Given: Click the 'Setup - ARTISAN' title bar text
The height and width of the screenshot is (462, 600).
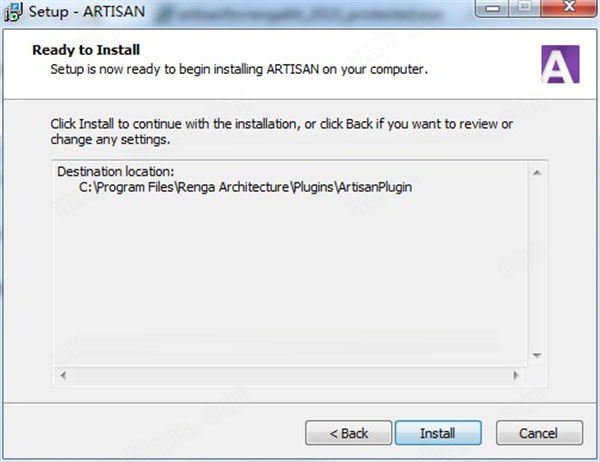Looking at the screenshot, I should (87, 11).
